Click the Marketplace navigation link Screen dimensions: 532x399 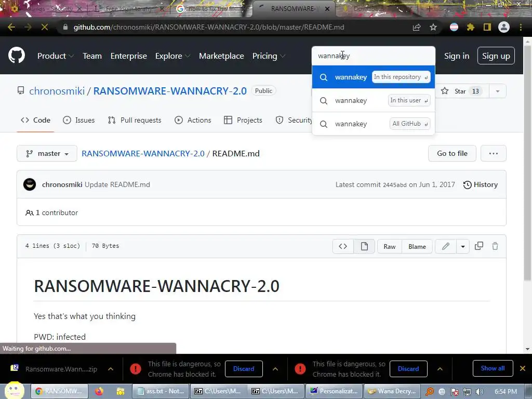(221, 56)
